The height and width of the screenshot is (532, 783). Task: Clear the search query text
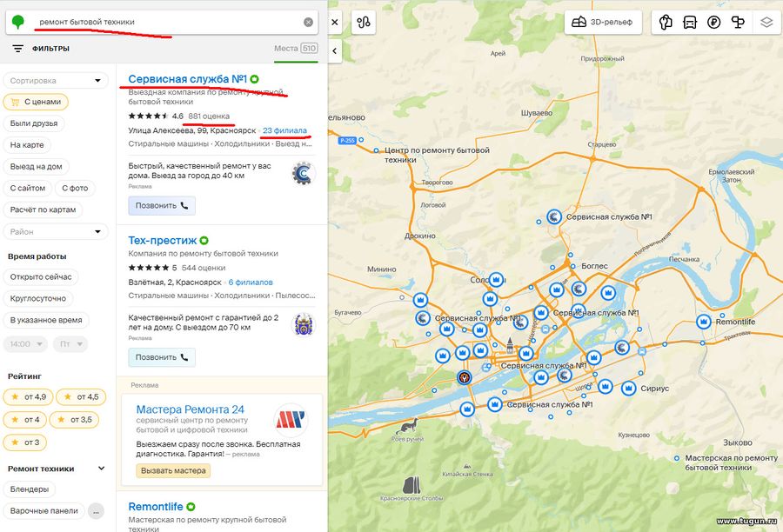click(309, 22)
